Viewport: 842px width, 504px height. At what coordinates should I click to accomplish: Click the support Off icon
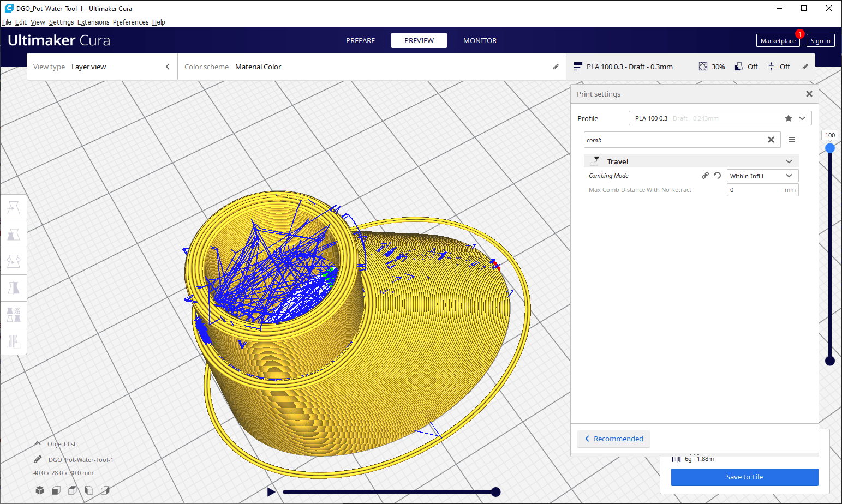pyautogui.click(x=739, y=67)
